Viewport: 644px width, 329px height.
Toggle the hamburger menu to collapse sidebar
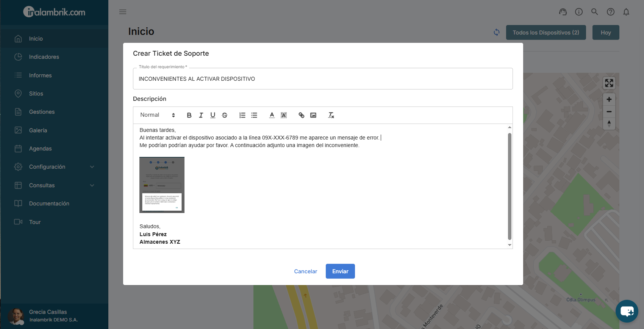click(123, 12)
